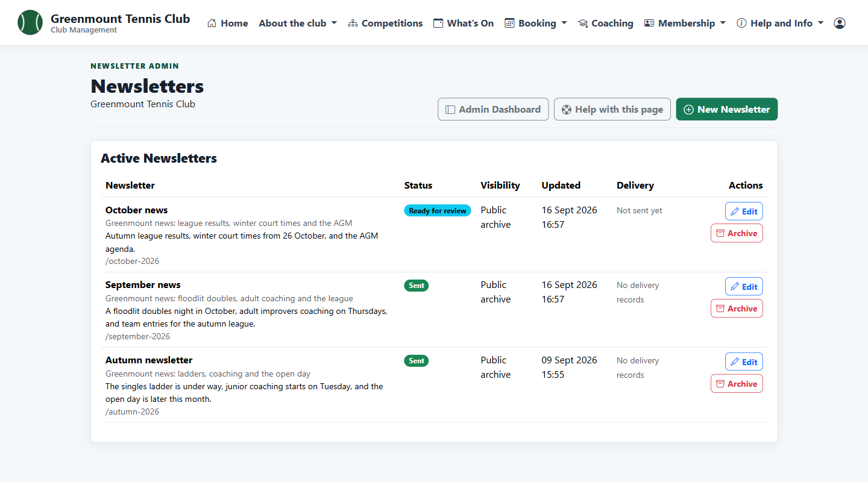868x482 pixels.
Task: Click the /autumn-2026 slug text
Action: pyautogui.click(x=133, y=412)
